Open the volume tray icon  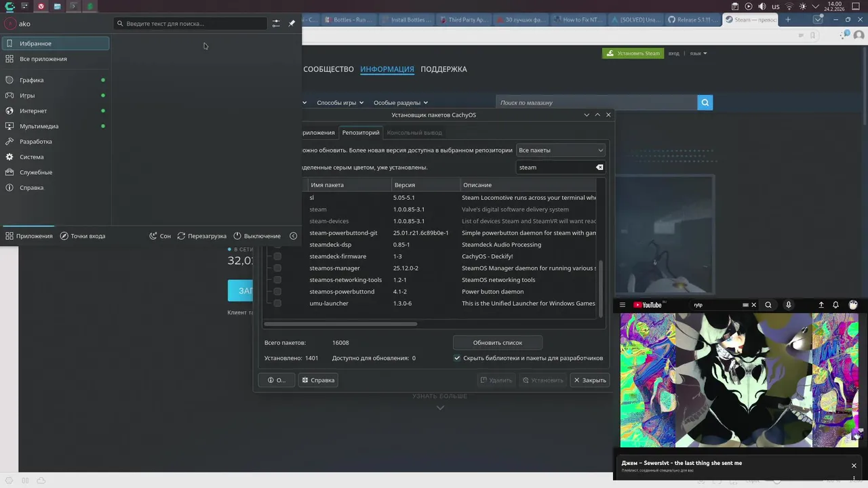[762, 6]
